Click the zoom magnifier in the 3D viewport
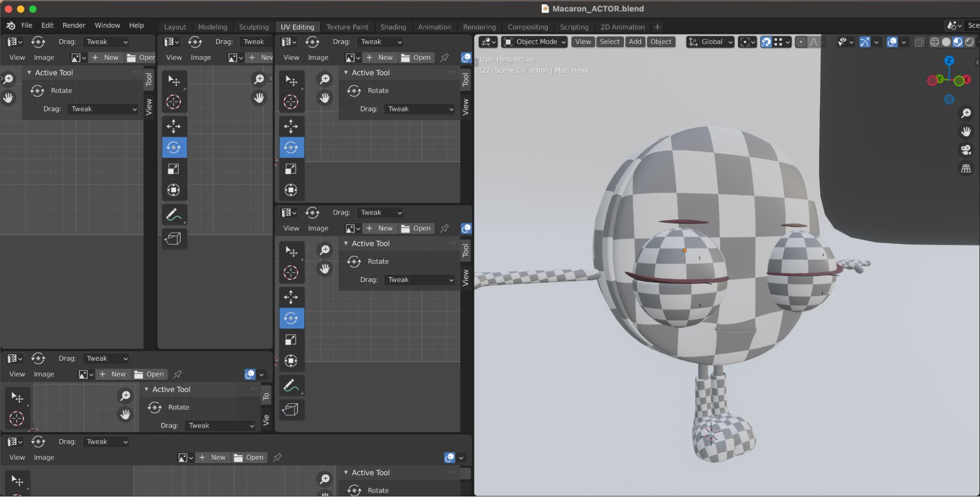980x497 pixels. pyautogui.click(x=966, y=113)
